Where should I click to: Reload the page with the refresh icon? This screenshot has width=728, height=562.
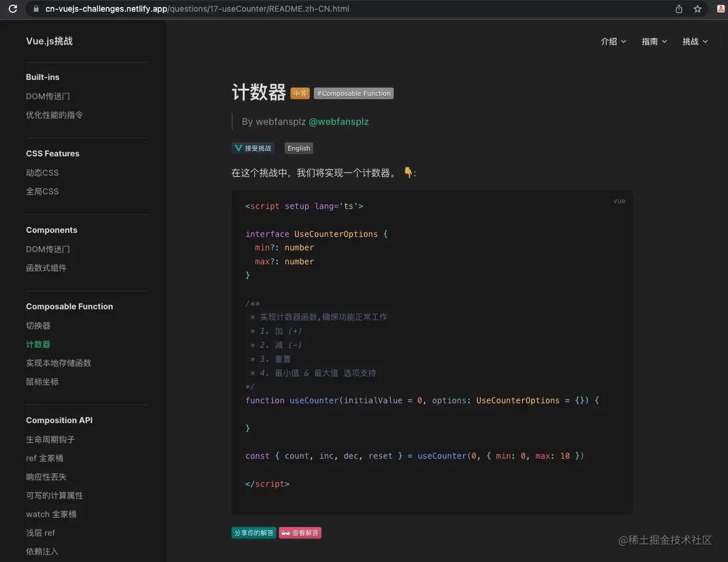coord(13,9)
